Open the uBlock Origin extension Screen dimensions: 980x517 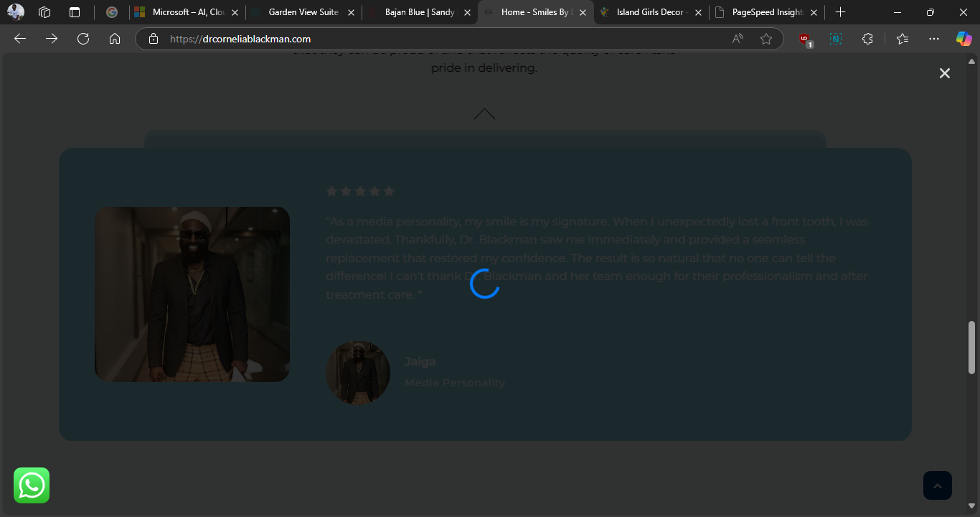coord(805,39)
